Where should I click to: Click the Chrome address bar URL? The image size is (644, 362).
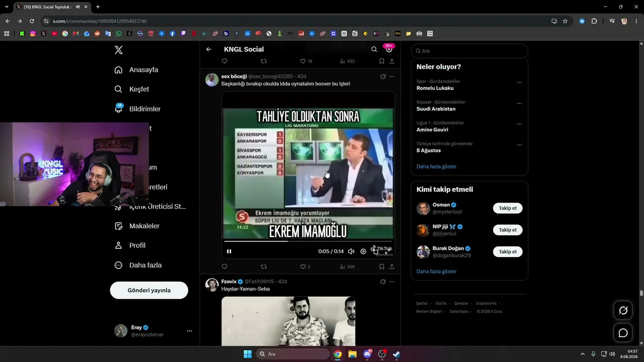pos(100,21)
